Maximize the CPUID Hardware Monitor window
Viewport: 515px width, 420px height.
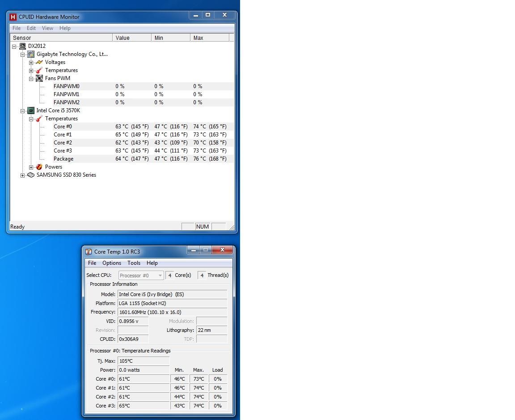pyautogui.click(x=208, y=15)
